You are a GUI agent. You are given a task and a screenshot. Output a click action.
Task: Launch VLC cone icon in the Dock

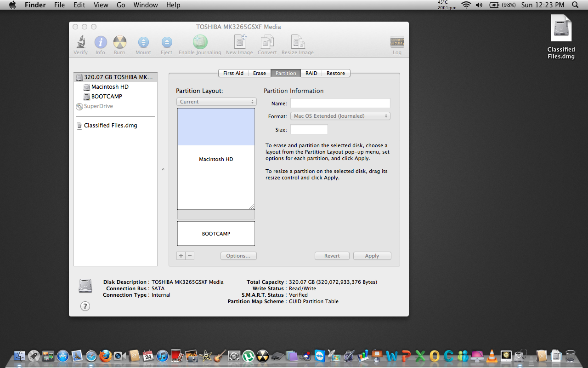click(x=492, y=356)
